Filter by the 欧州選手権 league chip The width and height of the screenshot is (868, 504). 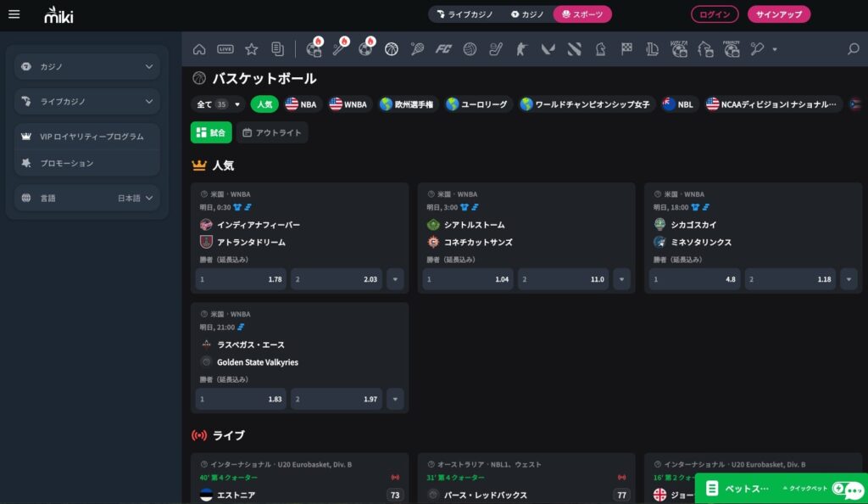[408, 104]
